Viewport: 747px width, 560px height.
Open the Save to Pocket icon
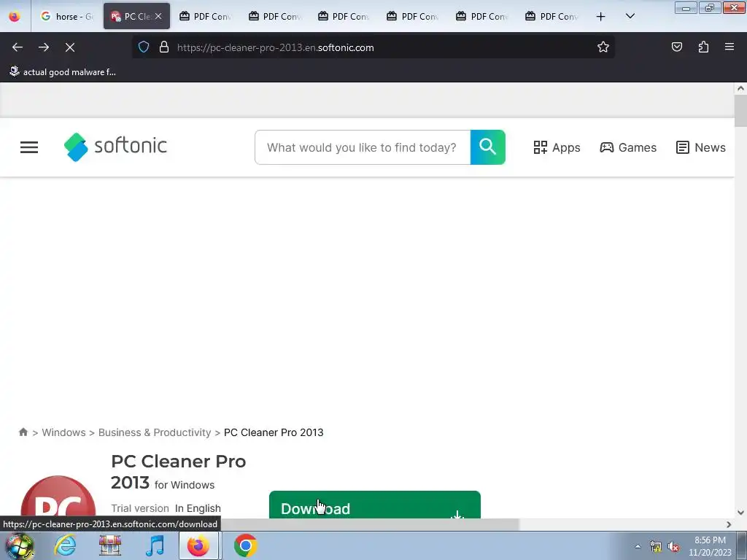point(677,47)
